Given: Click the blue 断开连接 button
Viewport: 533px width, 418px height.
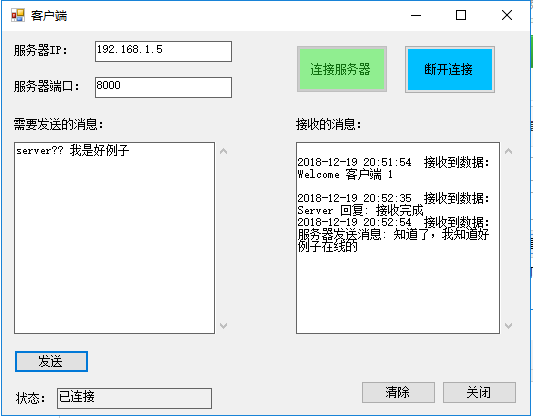Looking at the screenshot, I should (449, 69).
